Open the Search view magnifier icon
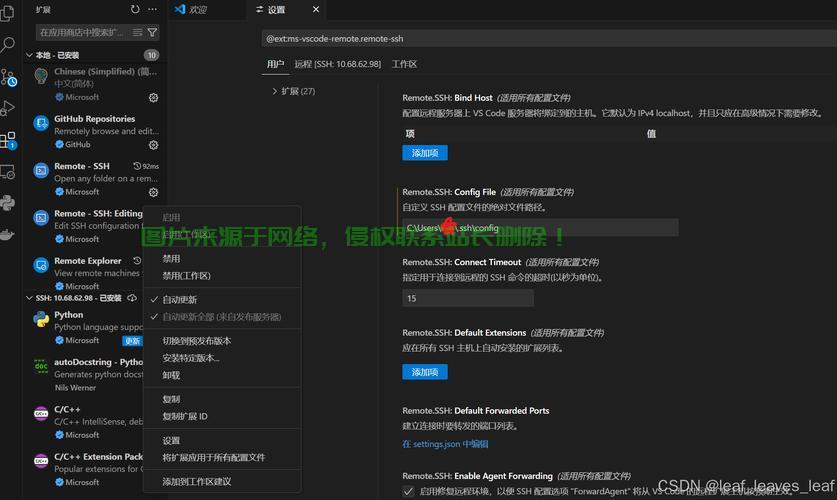 (x=7, y=45)
